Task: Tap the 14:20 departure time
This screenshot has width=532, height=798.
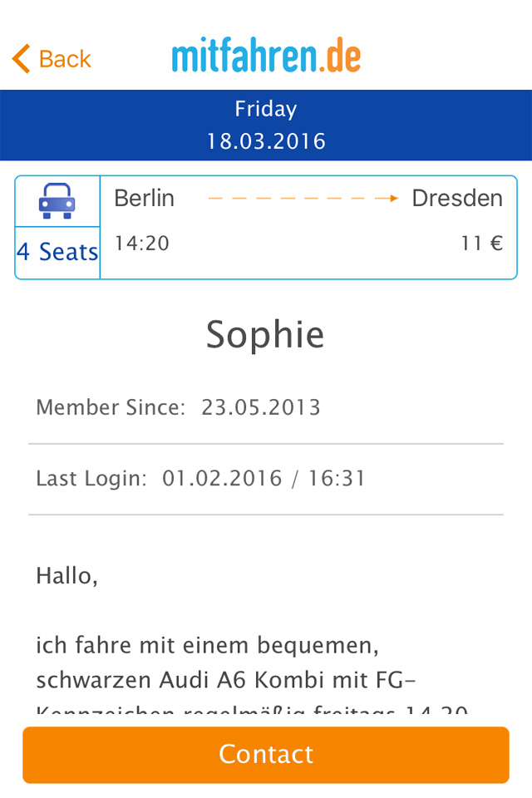Action: click(142, 243)
